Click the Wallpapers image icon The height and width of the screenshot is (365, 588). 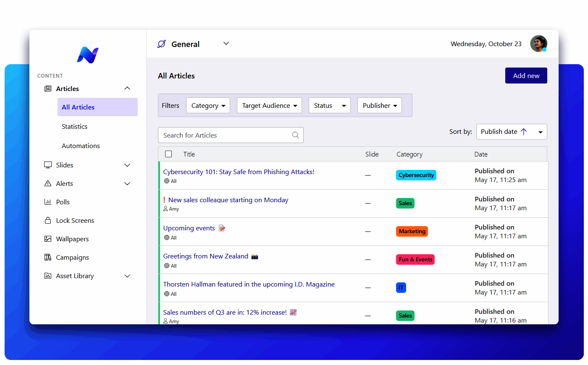[48, 239]
